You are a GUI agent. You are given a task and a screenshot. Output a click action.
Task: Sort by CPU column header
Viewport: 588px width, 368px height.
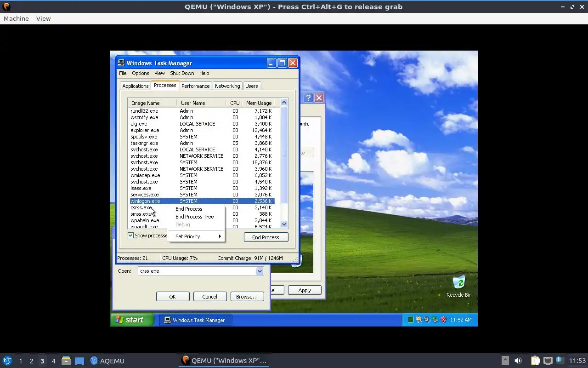click(235, 103)
